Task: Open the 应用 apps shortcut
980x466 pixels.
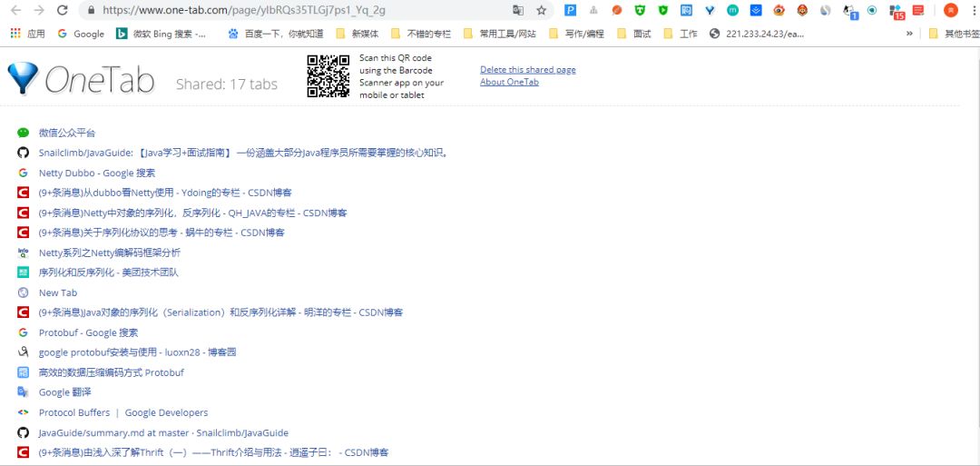Action: tap(27, 34)
